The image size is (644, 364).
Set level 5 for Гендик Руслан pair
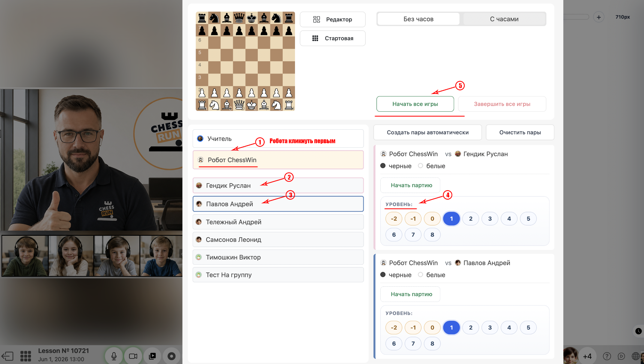[528, 219]
